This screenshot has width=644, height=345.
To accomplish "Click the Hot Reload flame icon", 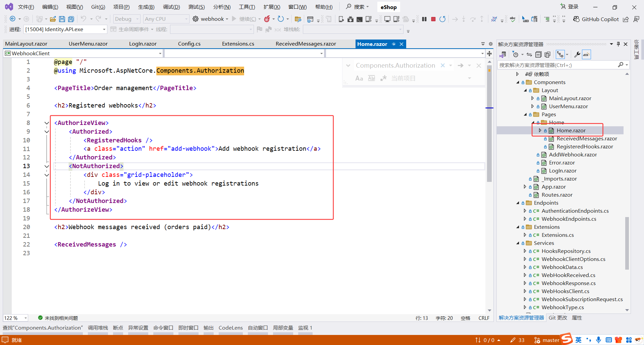I will [x=267, y=19].
